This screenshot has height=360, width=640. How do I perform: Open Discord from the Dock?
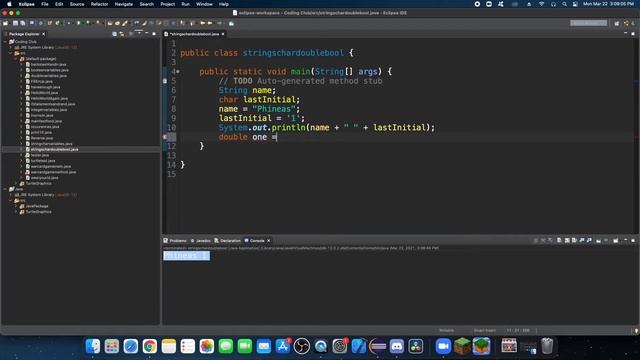point(397,346)
